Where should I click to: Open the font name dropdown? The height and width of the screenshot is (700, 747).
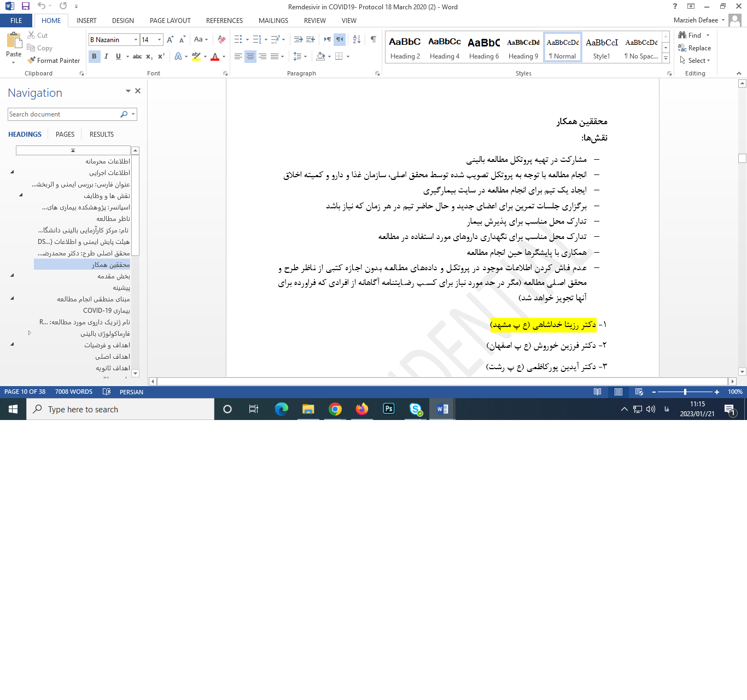(x=136, y=39)
